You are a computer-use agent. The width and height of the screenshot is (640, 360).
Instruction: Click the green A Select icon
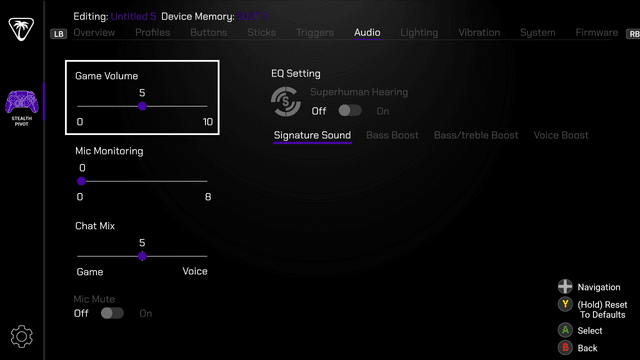click(565, 330)
